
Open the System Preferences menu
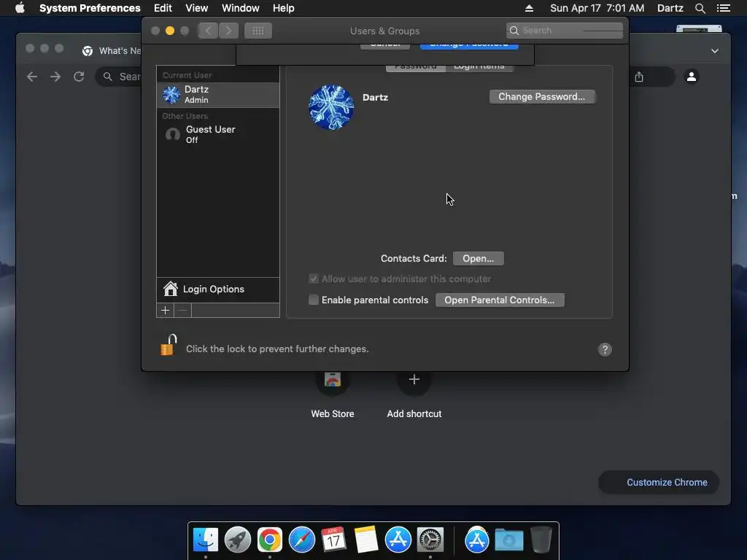[x=90, y=8]
